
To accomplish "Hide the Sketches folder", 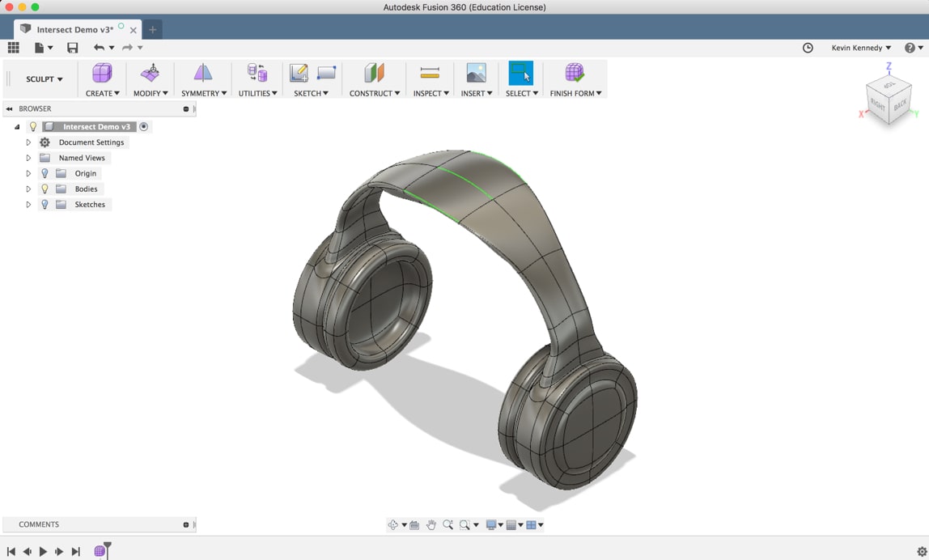I will point(45,204).
